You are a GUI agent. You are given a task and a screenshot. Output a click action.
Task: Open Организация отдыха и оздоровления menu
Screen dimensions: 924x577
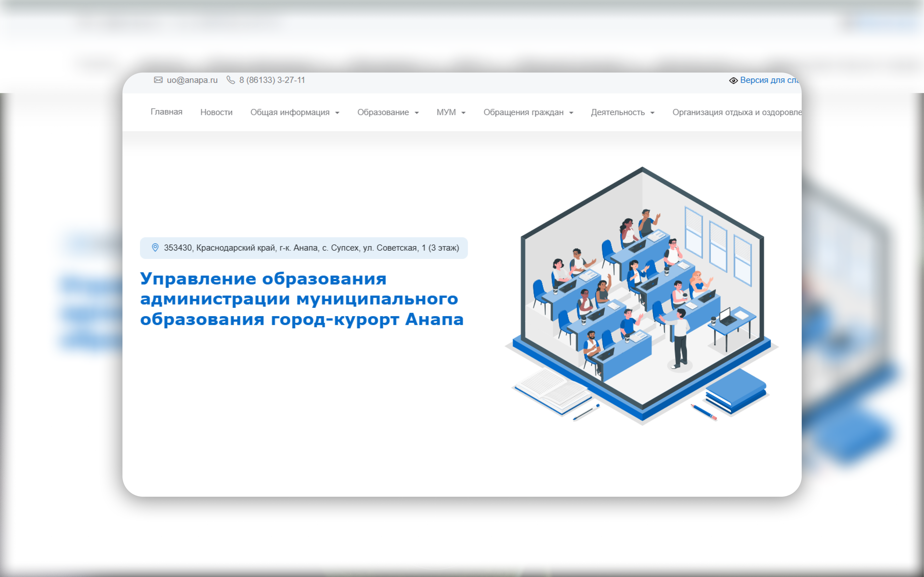point(737,112)
